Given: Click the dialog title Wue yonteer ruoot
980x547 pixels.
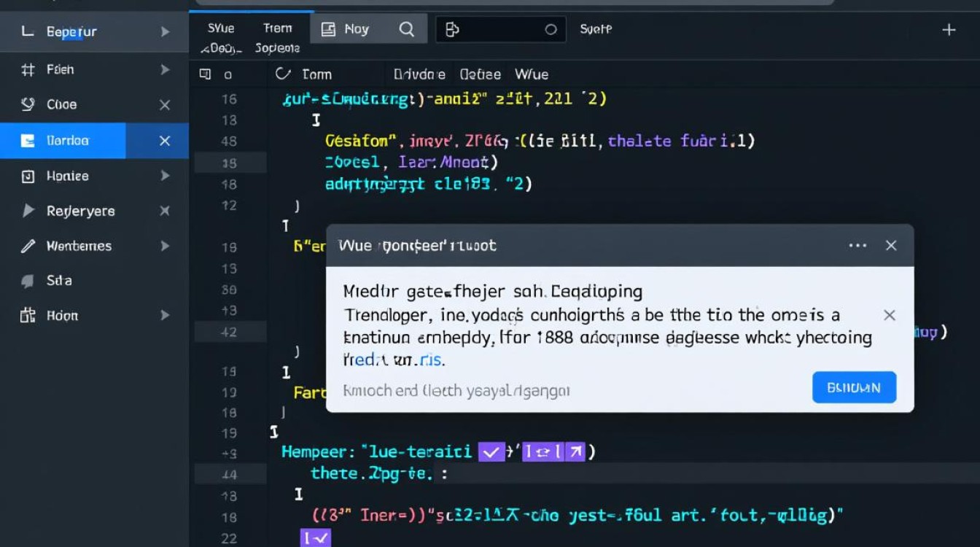Looking at the screenshot, I should pos(418,245).
